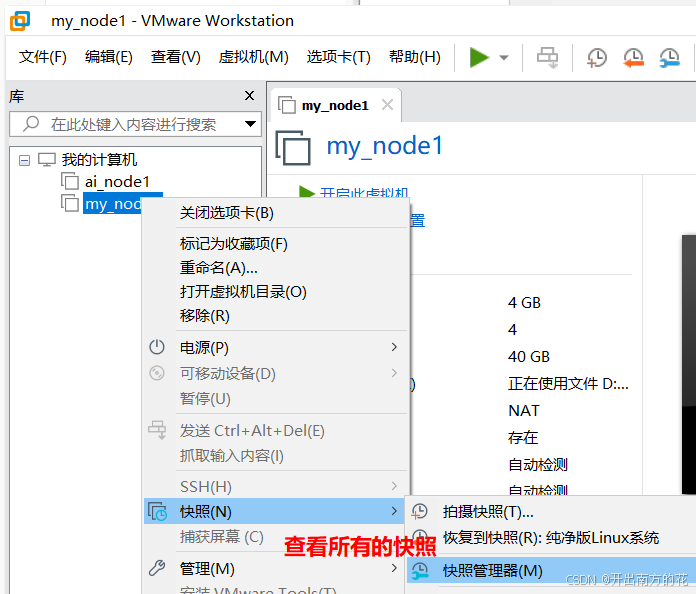Choose 重命名(A)... menu entry
The height and width of the screenshot is (594, 696).
tap(276, 268)
